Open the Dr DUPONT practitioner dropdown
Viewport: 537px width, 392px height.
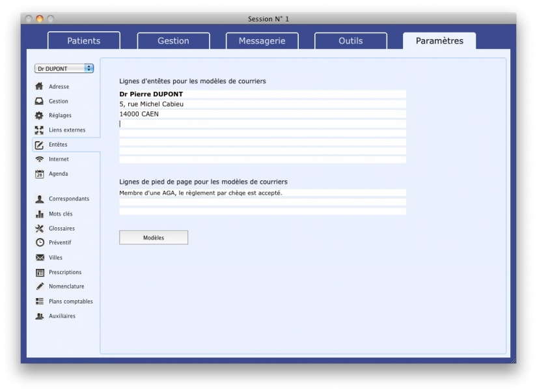tap(64, 68)
